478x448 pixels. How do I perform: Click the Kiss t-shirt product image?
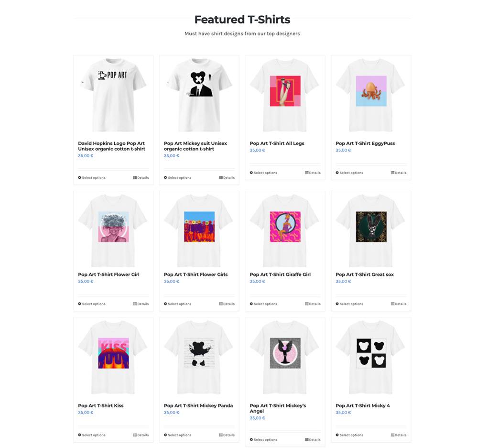coord(113,358)
